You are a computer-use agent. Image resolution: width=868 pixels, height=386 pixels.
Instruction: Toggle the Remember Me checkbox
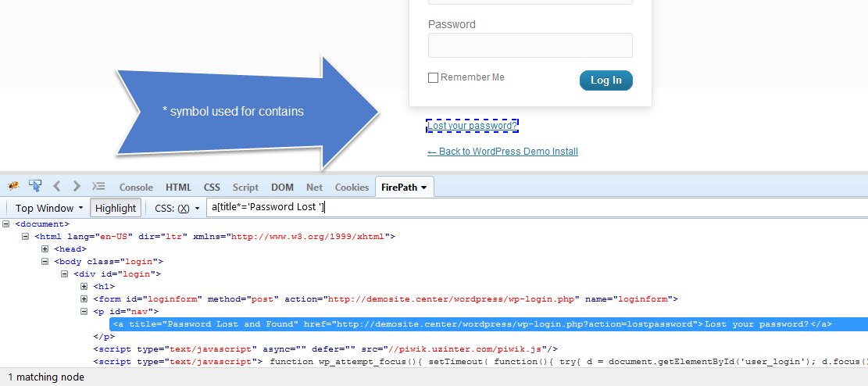(x=433, y=78)
